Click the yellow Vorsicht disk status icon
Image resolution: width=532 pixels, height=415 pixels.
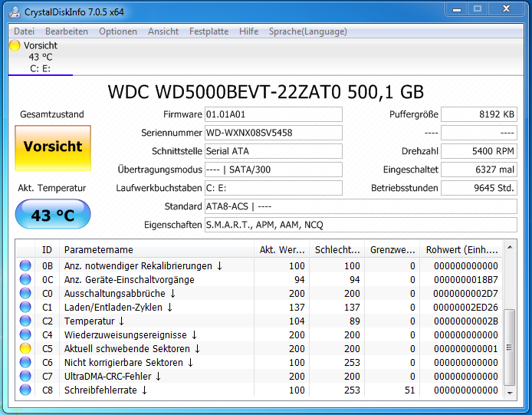(15, 45)
